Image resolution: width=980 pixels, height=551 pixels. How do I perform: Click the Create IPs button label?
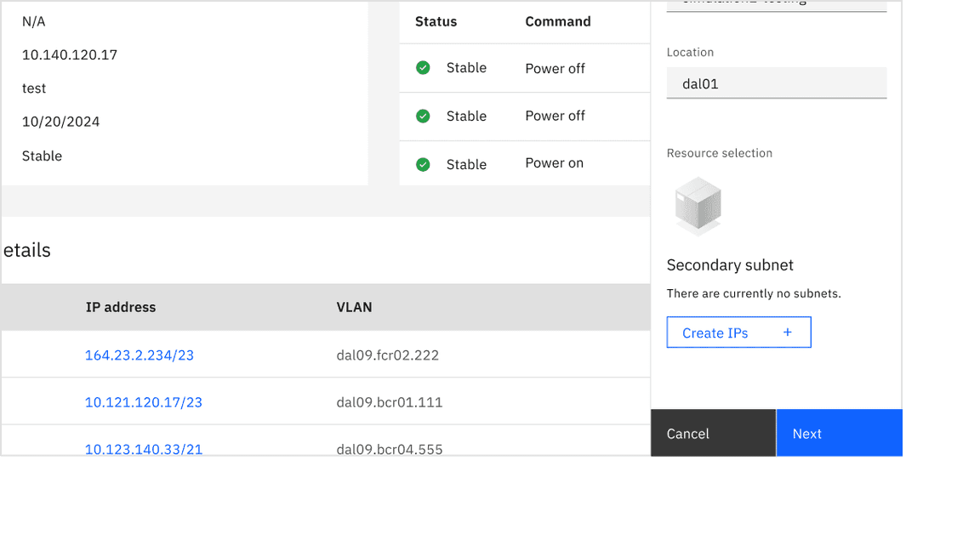715,333
